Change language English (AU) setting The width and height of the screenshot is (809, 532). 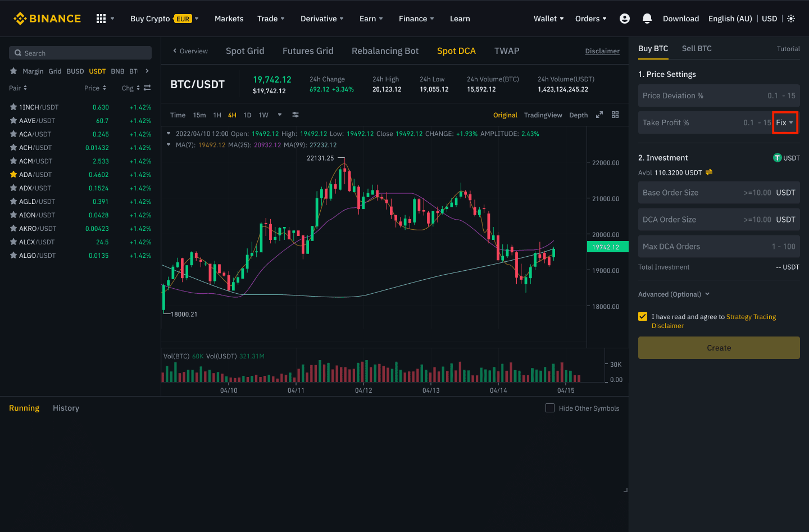[730, 19]
